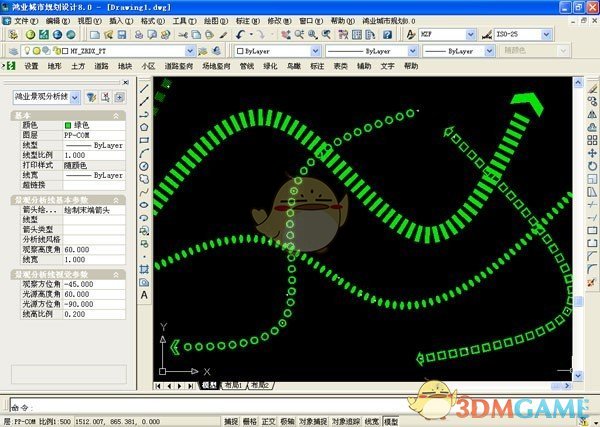Open the 道路 menu
Viewport: 600px width, 427px height.
point(101,66)
